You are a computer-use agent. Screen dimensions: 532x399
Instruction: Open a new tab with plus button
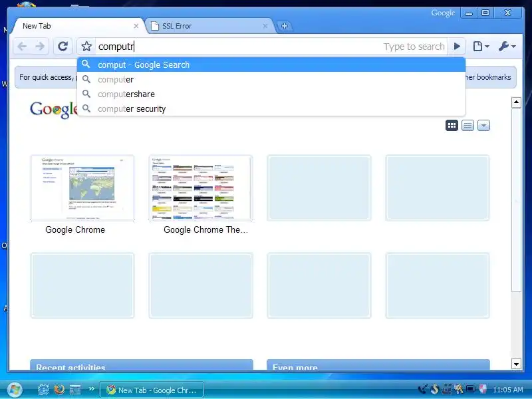click(x=285, y=26)
